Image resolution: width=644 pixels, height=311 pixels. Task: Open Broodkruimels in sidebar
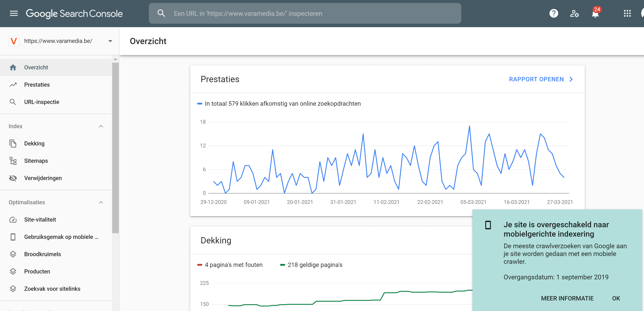tap(56, 254)
